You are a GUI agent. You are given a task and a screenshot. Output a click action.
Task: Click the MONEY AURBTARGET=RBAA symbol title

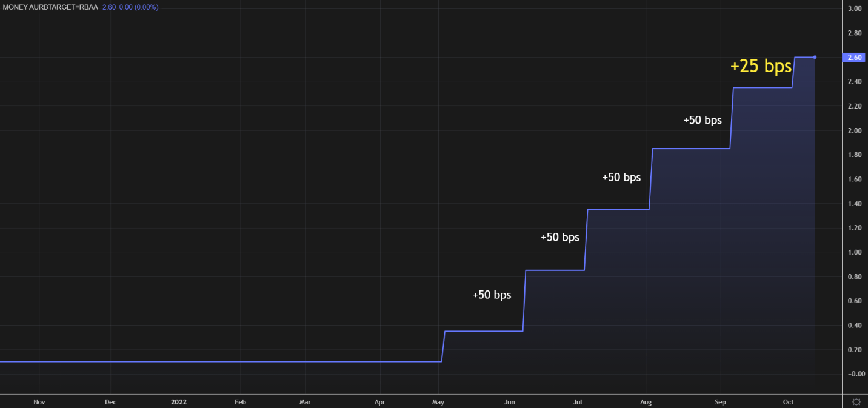[50, 7]
